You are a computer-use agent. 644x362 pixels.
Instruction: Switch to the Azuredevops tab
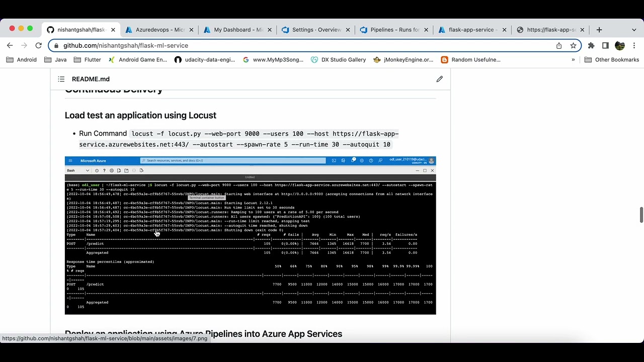click(x=160, y=30)
